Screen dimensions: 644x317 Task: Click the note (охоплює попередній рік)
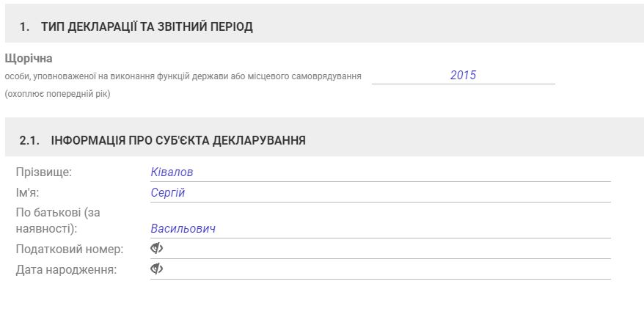57,94
